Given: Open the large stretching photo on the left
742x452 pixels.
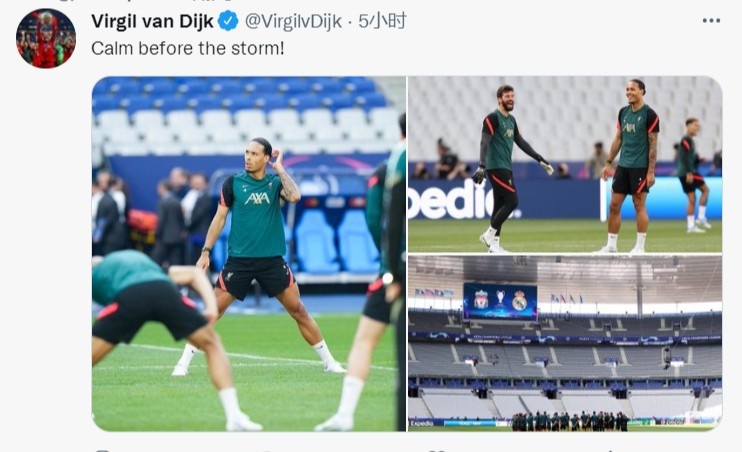Looking at the screenshot, I should [249, 254].
